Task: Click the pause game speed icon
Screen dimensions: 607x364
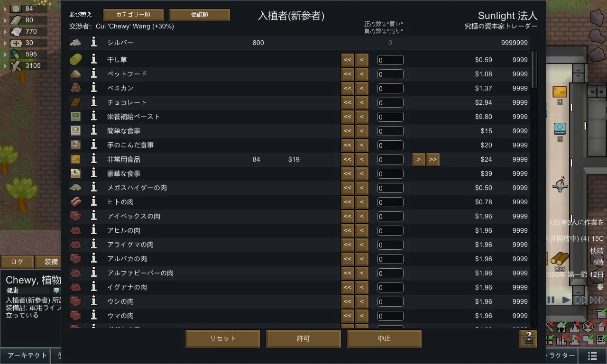Action: coord(551,300)
